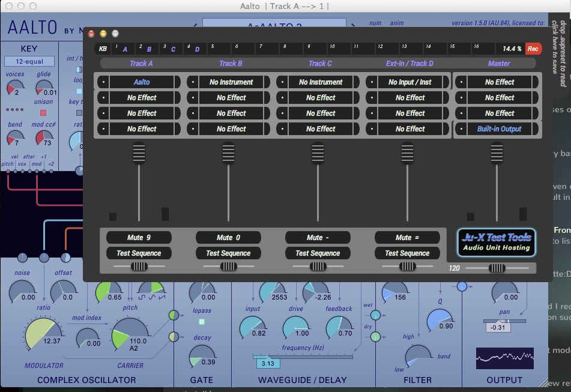Open last No Effect slot on Track B
The width and height of the screenshot is (571, 392).
click(231, 129)
